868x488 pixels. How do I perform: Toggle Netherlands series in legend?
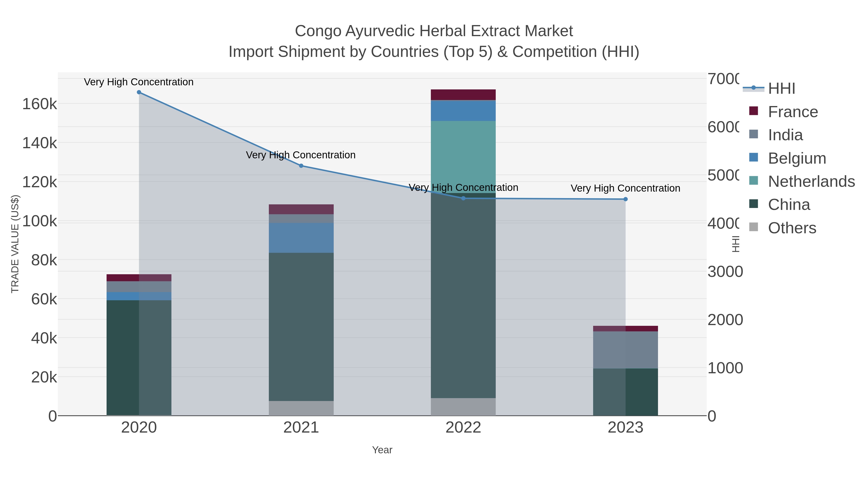[x=802, y=181]
